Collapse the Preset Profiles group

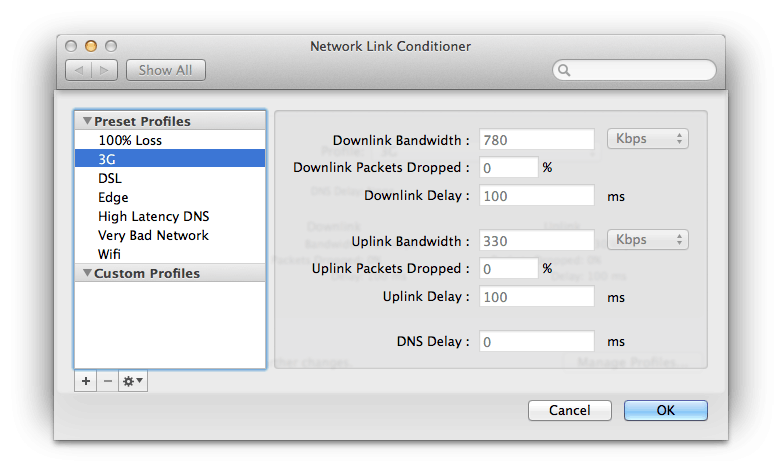click(x=87, y=122)
